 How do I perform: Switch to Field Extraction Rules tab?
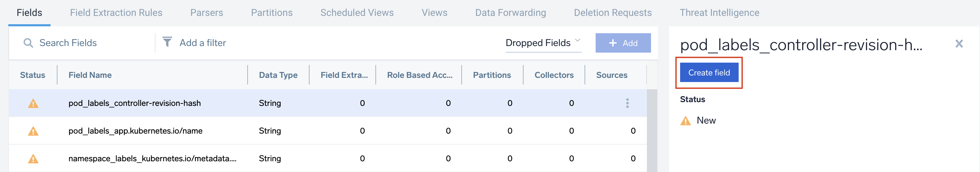coord(116,12)
